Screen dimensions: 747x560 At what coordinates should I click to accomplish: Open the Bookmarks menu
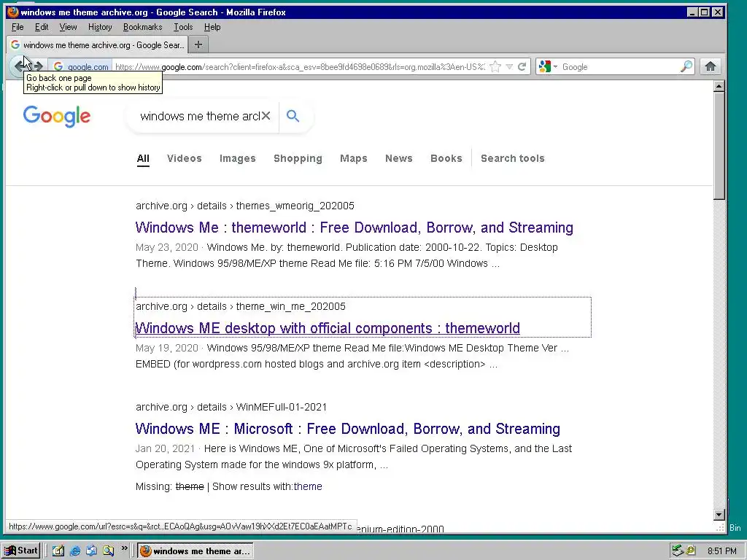tap(142, 27)
